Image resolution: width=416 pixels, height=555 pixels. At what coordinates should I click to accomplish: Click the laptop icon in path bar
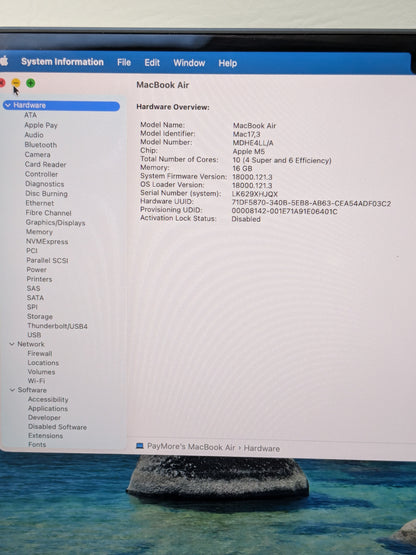pyautogui.click(x=140, y=446)
